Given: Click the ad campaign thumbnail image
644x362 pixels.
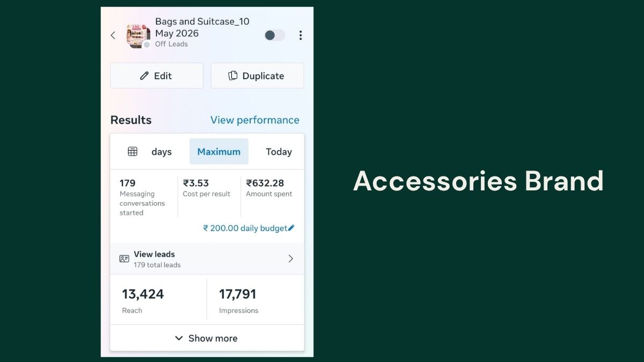Looking at the screenshot, I should (x=138, y=36).
